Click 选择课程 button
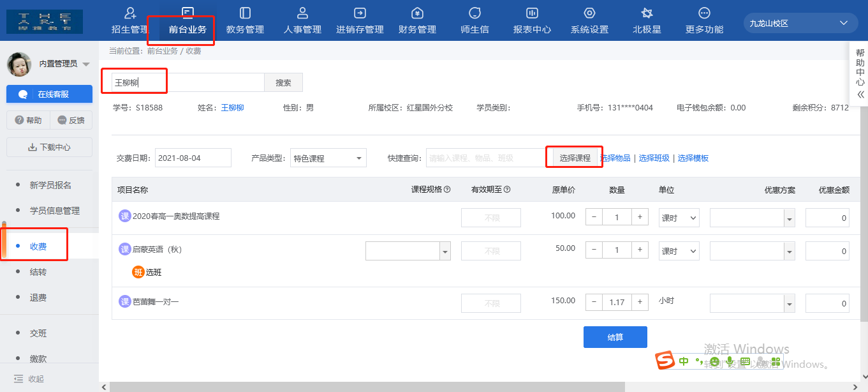The image size is (868, 392). coord(575,158)
